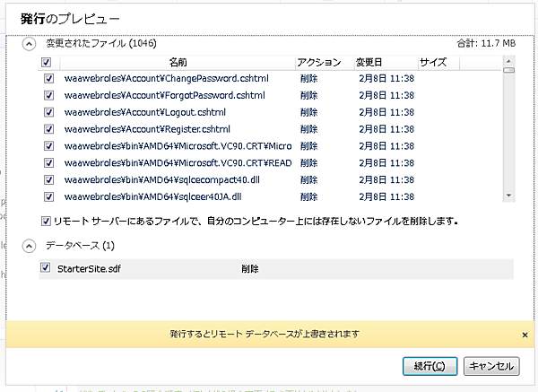Sort files by サイズ column header

[433, 63]
